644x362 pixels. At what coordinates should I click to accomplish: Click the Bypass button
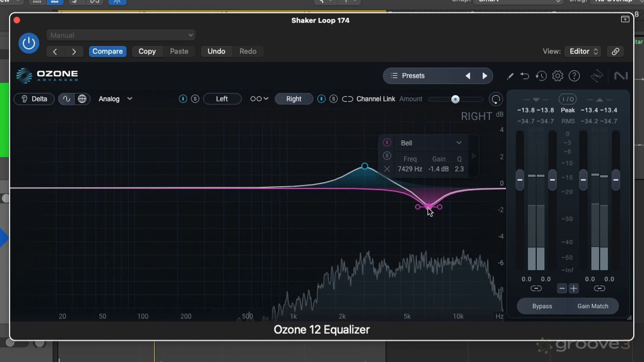pos(542,306)
